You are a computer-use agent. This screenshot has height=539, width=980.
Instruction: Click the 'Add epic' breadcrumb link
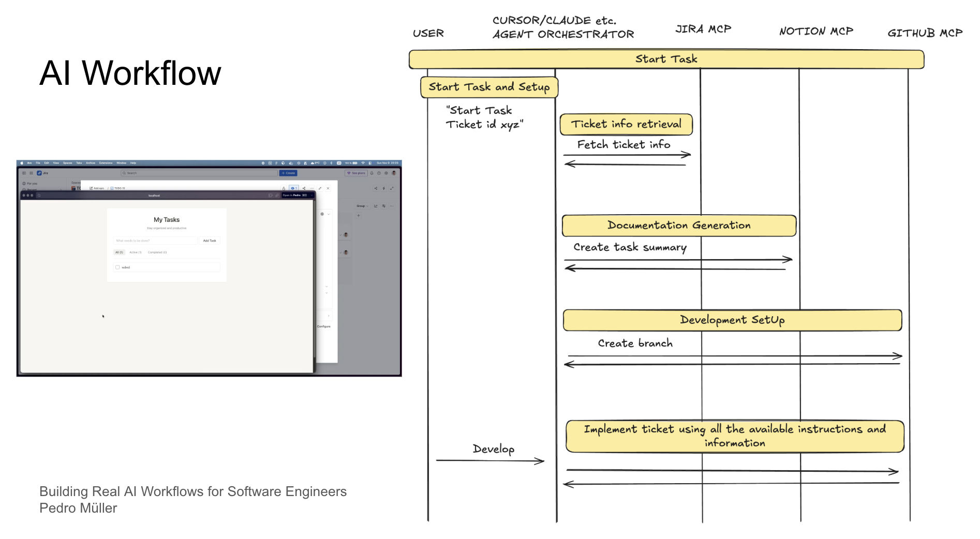(x=97, y=188)
